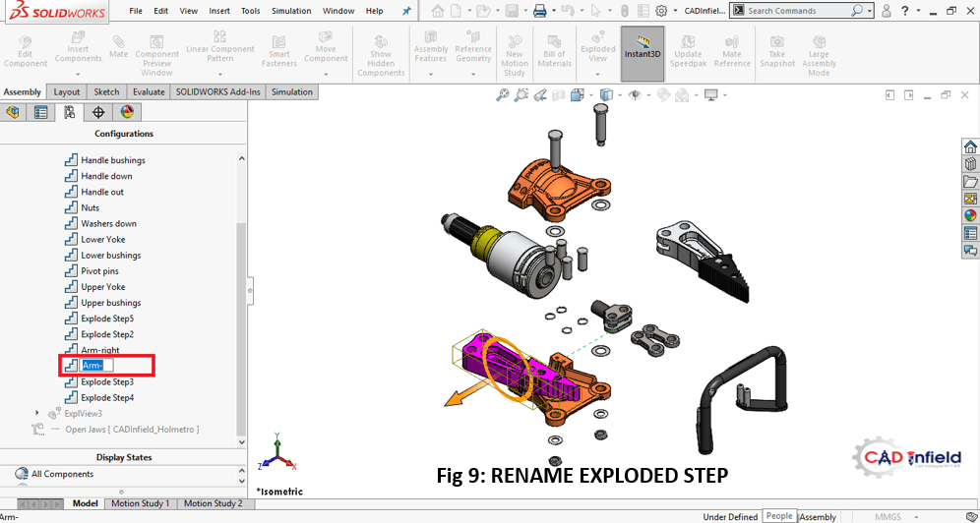980x523 pixels.
Task: Click Zoom to Fit icon
Action: point(503,95)
